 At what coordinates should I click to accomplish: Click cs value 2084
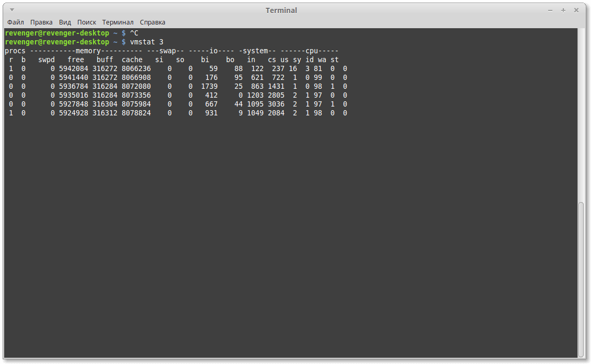(276, 113)
